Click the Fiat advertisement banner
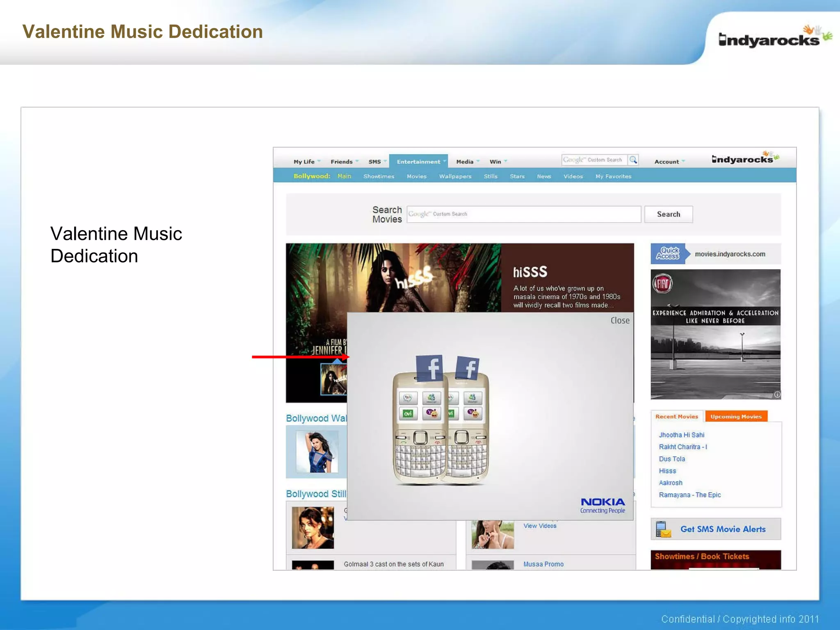The height and width of the screenshot is (630, 840). 716,334
